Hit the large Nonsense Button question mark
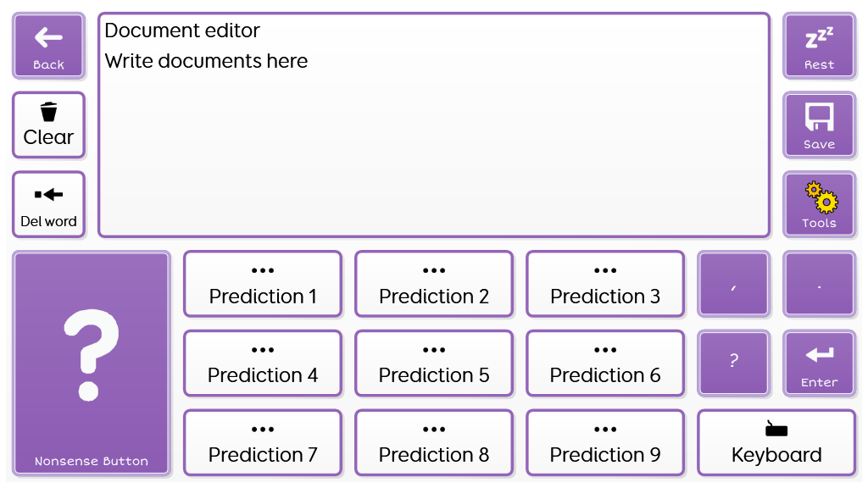This screenshot has height=488, width=868. coord(92,355)
